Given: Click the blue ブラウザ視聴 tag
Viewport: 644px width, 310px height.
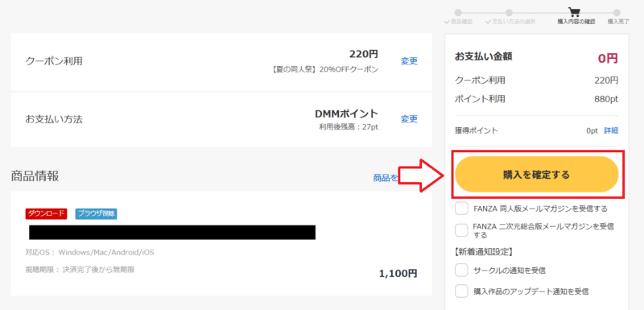Looking at the screenshot, I should tap(96, 213).
